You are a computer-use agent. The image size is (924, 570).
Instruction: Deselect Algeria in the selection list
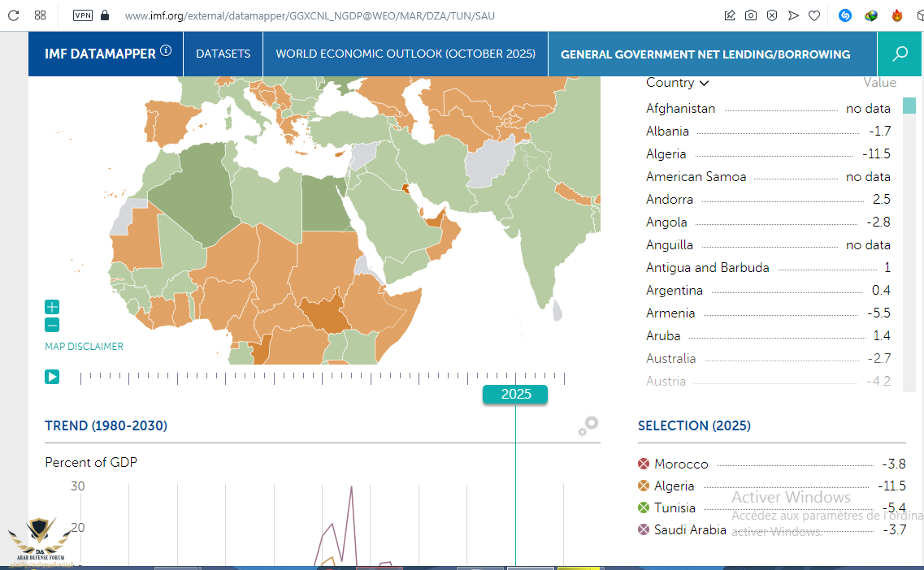click(644, 486)
